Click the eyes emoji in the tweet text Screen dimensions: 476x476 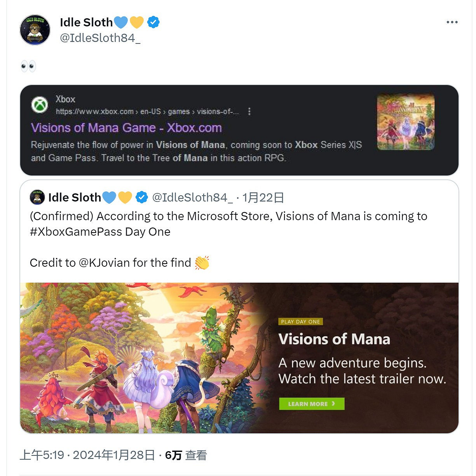tap(28, 66)
